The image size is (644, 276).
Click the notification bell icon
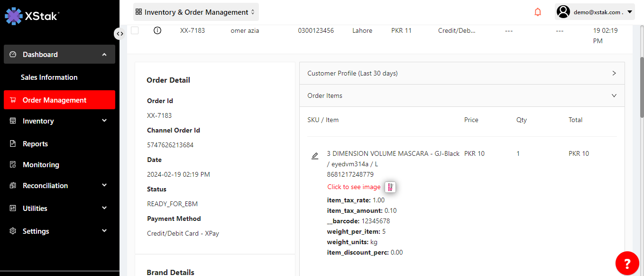coord(537,12)
